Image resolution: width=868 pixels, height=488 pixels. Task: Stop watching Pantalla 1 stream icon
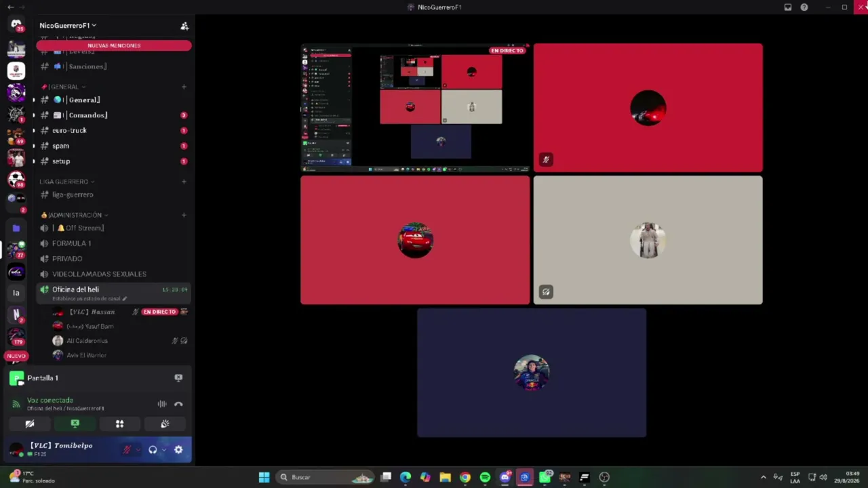(x=178, y=378)
